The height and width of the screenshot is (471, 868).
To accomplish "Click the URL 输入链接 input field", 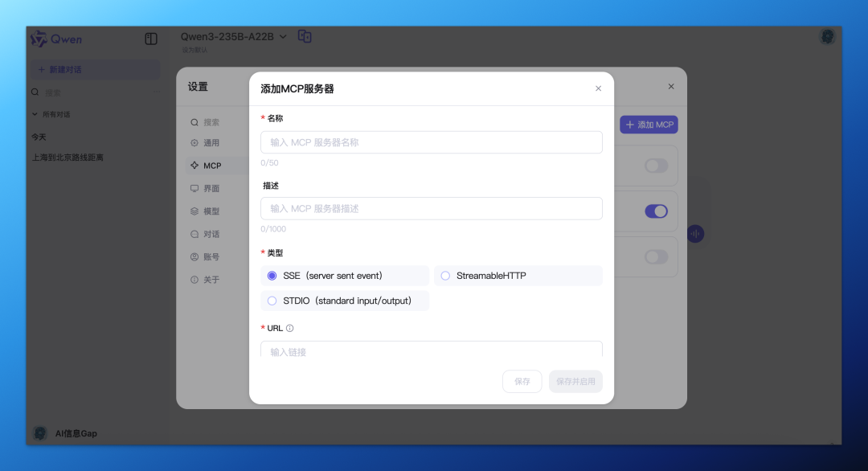I will point(432,350).
